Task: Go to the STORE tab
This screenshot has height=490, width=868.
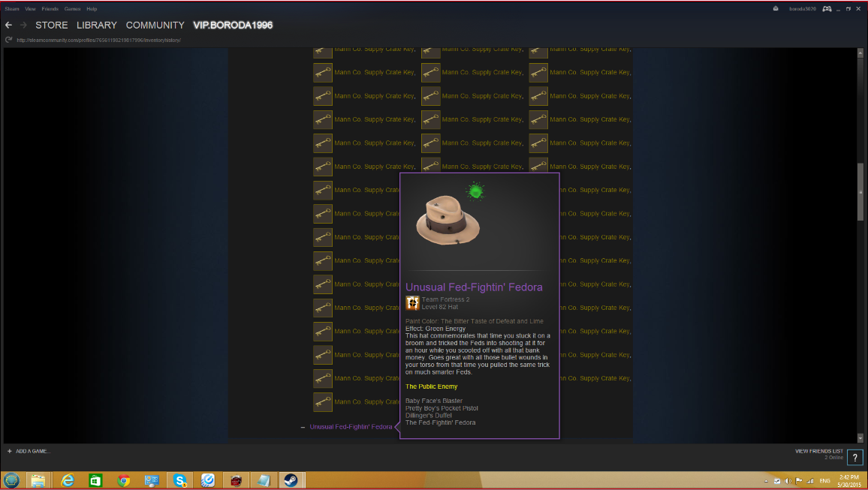Action: click(x=52, y=26)
